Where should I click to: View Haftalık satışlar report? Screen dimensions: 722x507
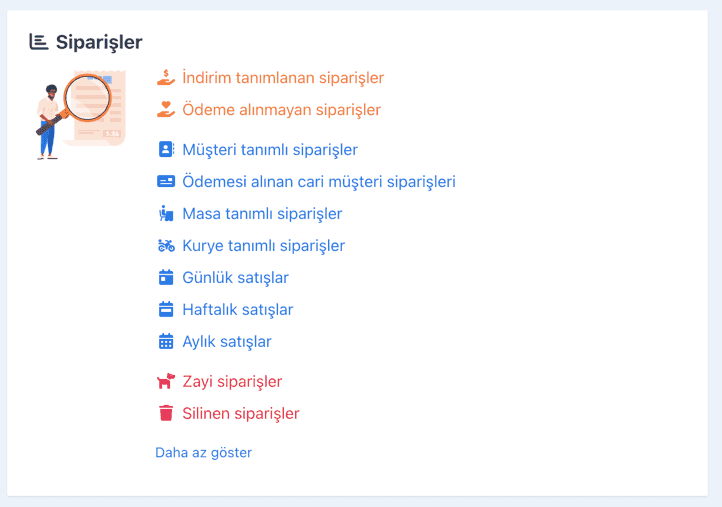pos(238,310)
